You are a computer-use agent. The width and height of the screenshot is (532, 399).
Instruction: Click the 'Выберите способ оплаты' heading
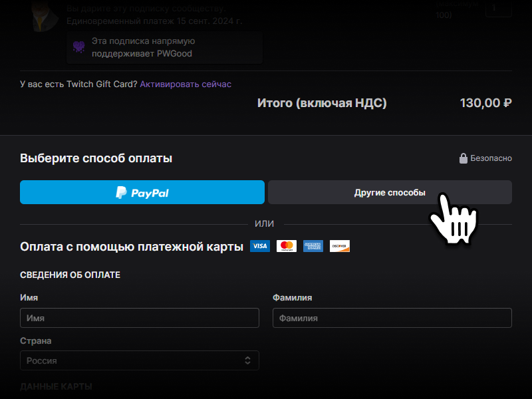96,158
